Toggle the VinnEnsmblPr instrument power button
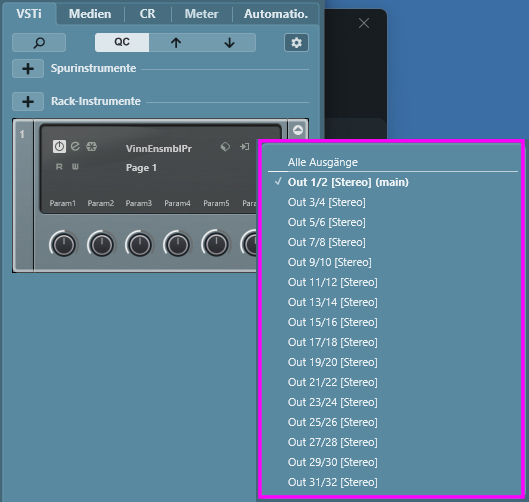Screen dimensions: 529x502 pos(59,146)
